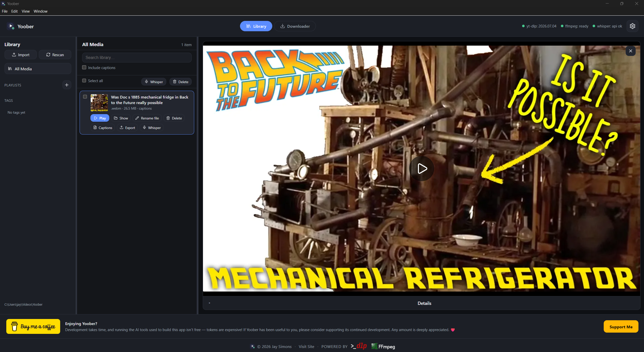Click the video title text
This screenshot has width=644, height=352.
150,100
